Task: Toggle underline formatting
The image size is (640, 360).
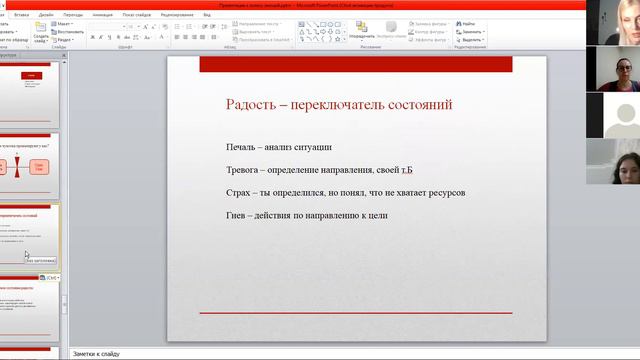Action: (109, 37)
